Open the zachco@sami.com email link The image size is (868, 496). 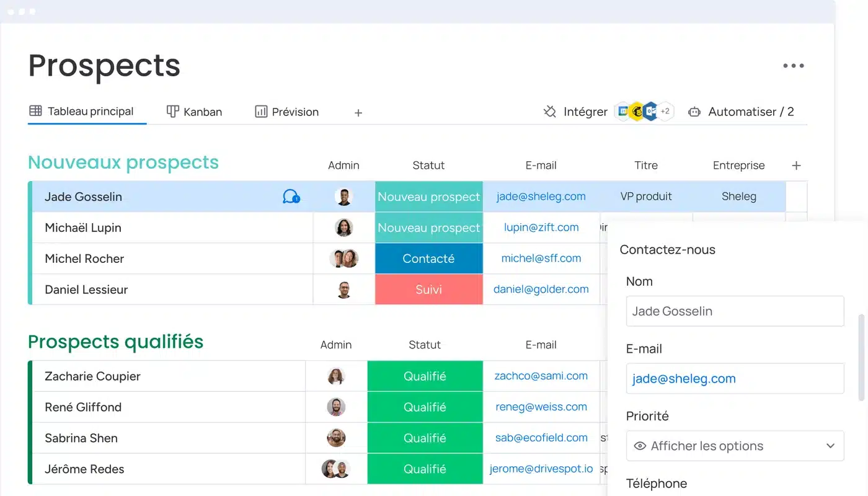tap(541, 376)
